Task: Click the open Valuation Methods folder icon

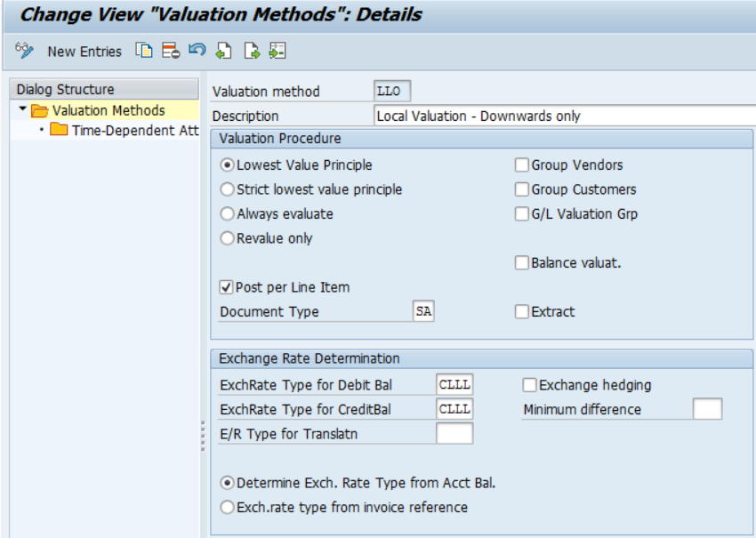Action: pos(40,111)
